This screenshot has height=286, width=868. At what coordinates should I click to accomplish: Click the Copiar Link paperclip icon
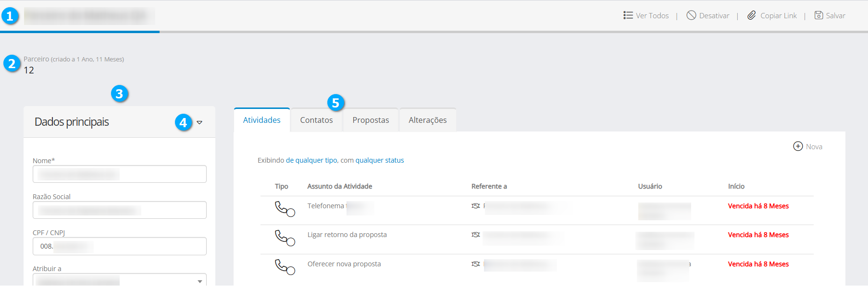pyautogui.click(x=752, y=15)
